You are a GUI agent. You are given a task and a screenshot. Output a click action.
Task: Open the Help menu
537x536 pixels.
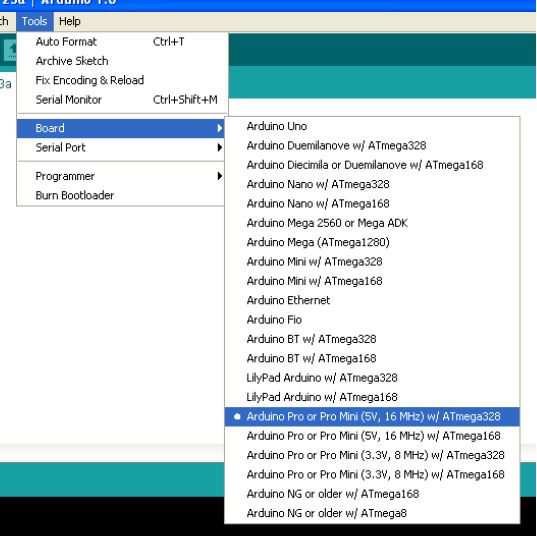(70, 22)
